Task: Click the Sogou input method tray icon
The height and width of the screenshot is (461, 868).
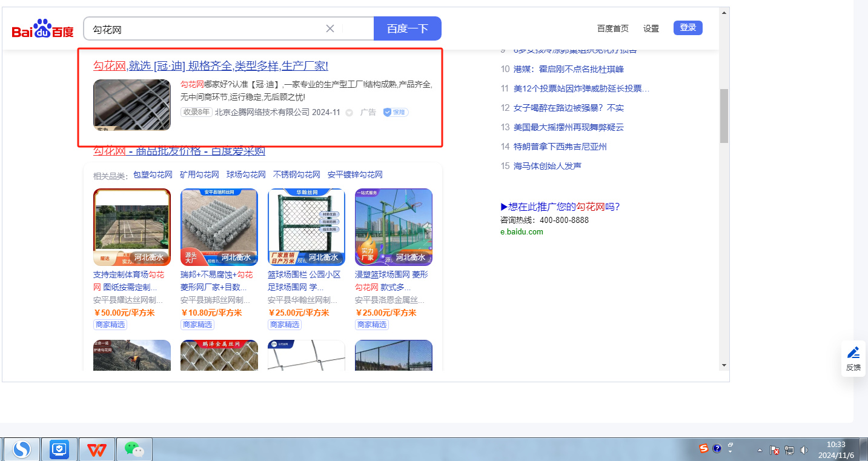Action: tap(703, 448)
